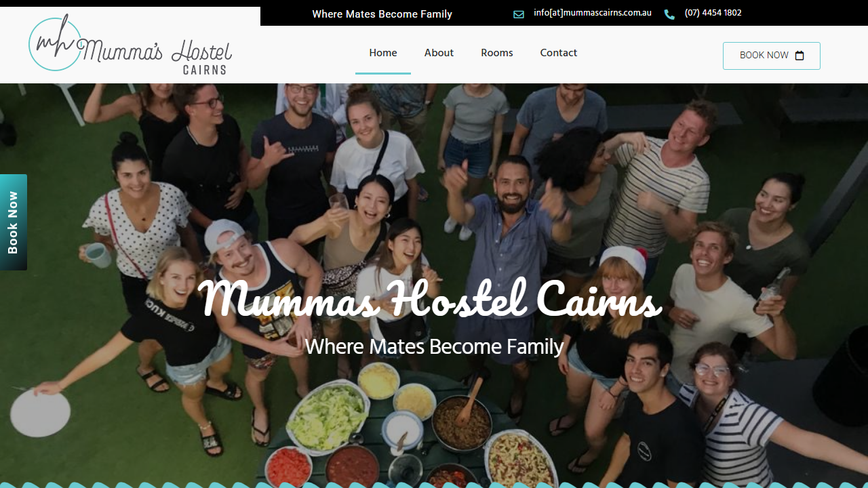
Task: Click the BOOK NOW outlined button
Action: coord(772,56)
